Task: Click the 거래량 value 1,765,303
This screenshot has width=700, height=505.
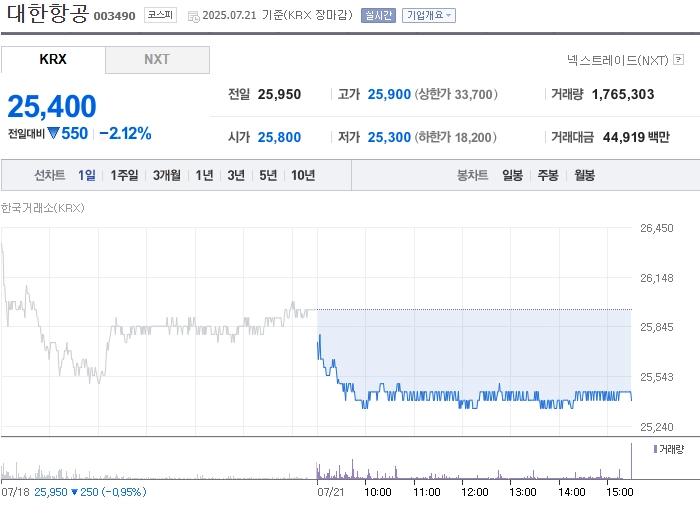Action: (623, 94)
